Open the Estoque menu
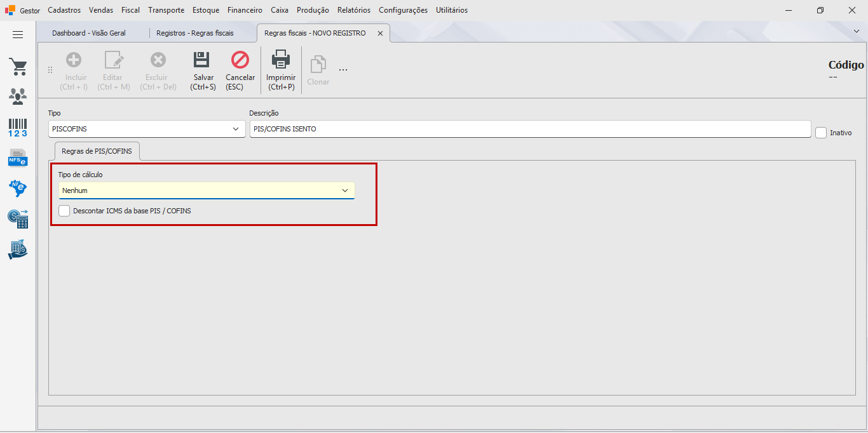This screenshot has height=433, width=868. tap(206, 10)
